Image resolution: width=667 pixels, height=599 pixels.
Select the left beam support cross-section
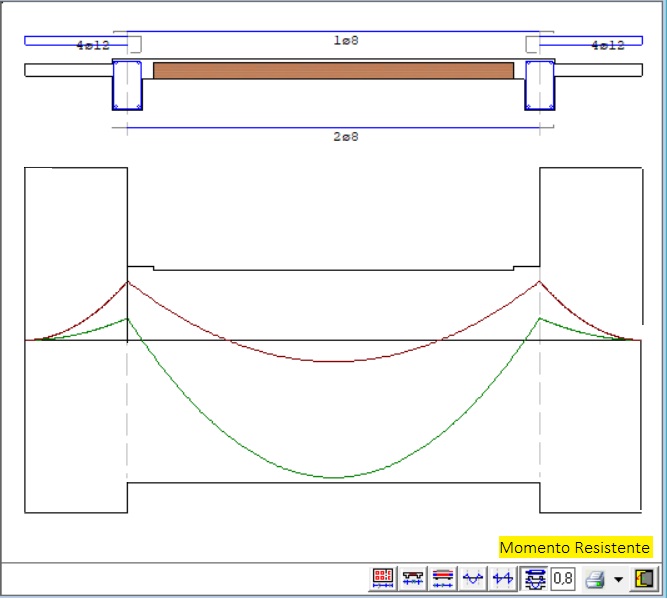point(127,85)
